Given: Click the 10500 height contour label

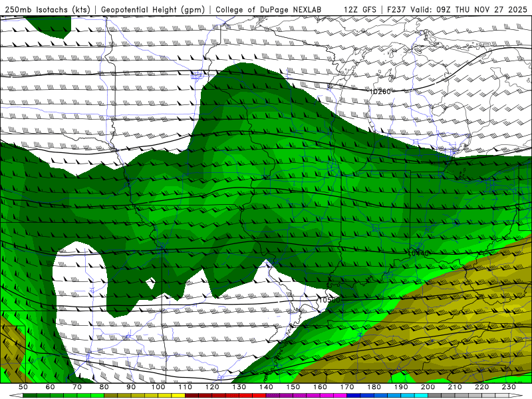Looking at the screenshot, I should click(x=329, y=300).
